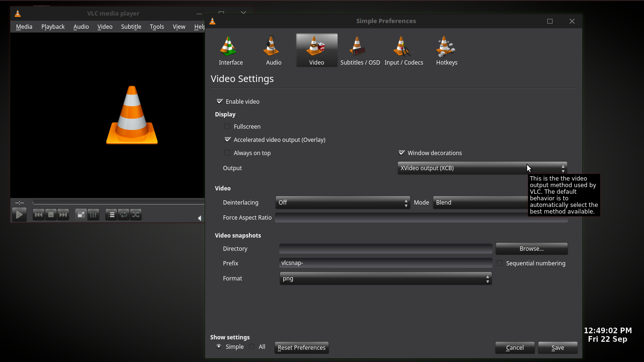The image size is (644, 362).
Task: Select the All show settings radio button
Action: click(252, 347)
